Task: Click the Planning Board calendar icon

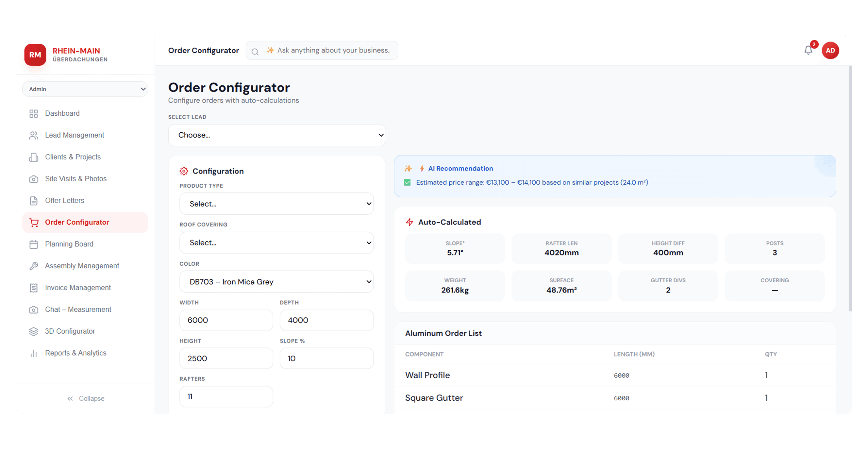Action: tap(33, 244)
